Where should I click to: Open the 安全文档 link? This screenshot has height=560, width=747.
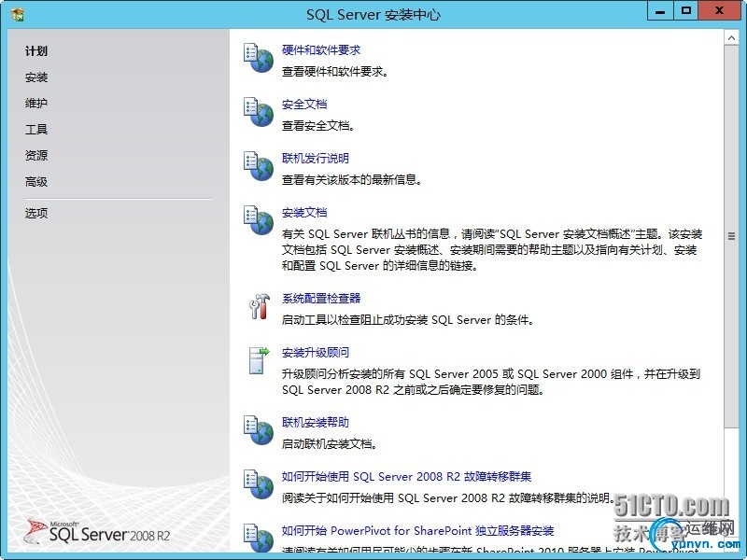pos(304,105)
